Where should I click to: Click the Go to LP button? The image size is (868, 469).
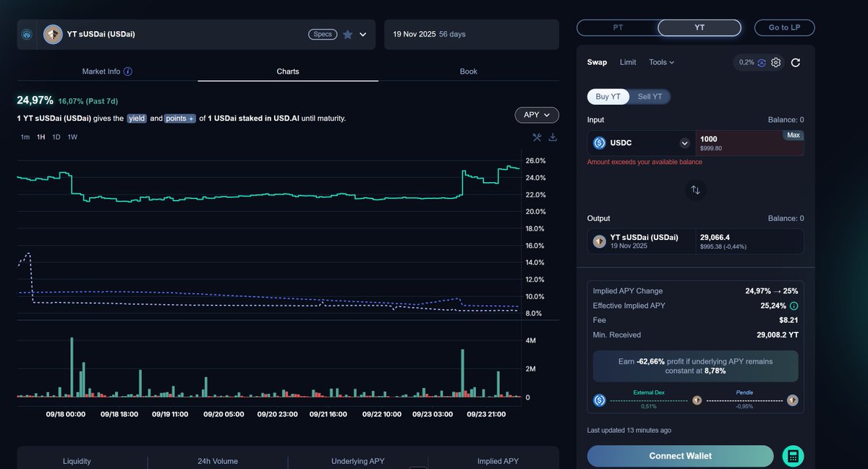[784, 27]
